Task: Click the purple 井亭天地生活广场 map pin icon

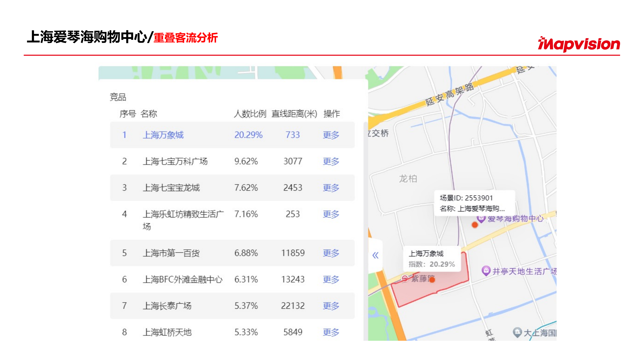Action: click(x=486, y=271)
